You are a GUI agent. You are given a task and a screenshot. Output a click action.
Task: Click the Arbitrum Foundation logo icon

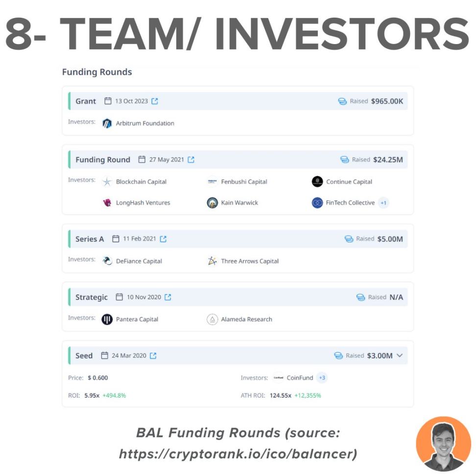click(x=107, y=123)
